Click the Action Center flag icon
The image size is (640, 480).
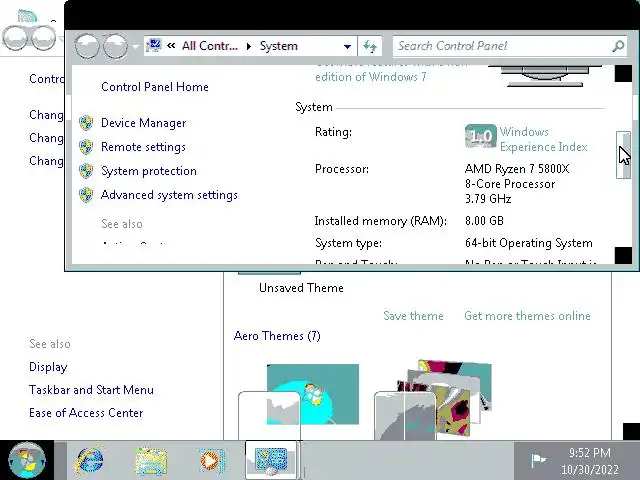(538, 460)
